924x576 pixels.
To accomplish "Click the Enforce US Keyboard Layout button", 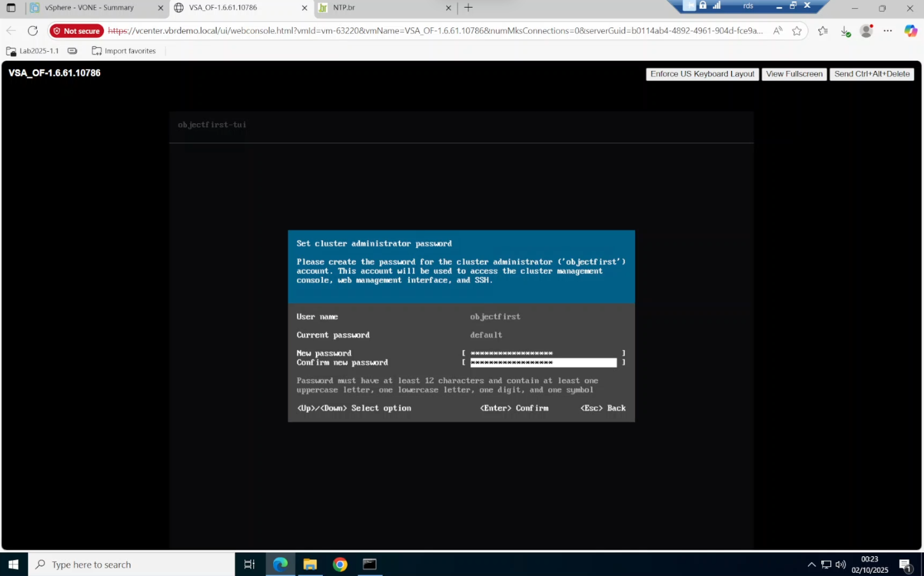I will pyautogui.click(x=702, y=74).
